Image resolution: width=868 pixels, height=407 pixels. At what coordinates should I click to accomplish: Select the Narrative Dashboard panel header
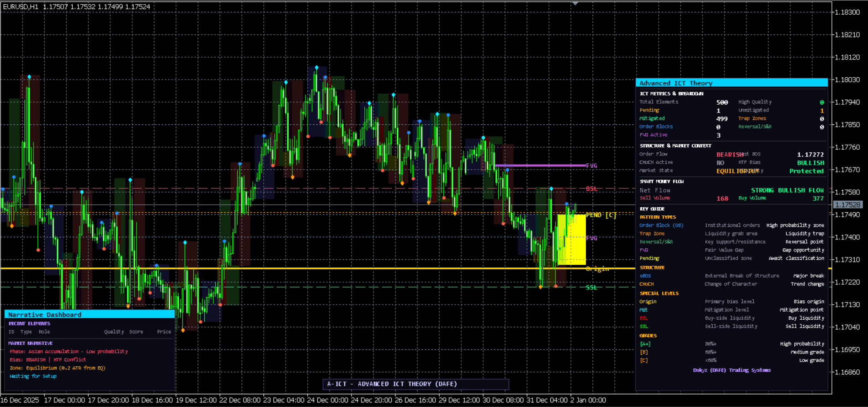(x=90, y=314)
